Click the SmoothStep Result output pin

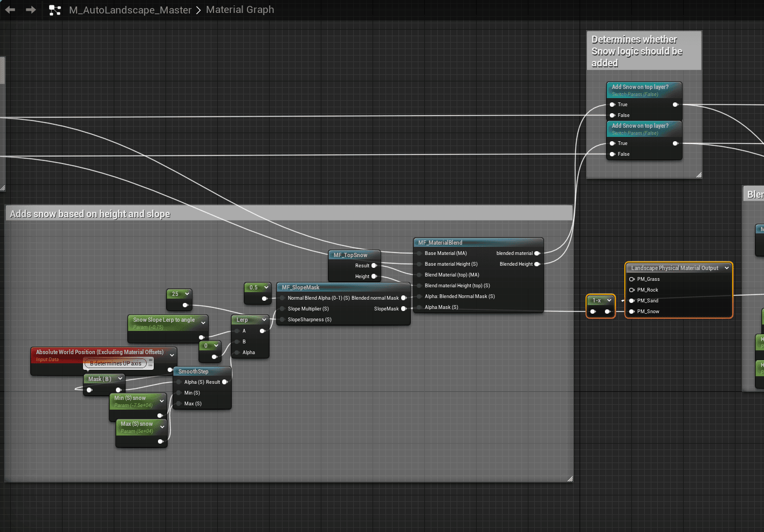225,382
